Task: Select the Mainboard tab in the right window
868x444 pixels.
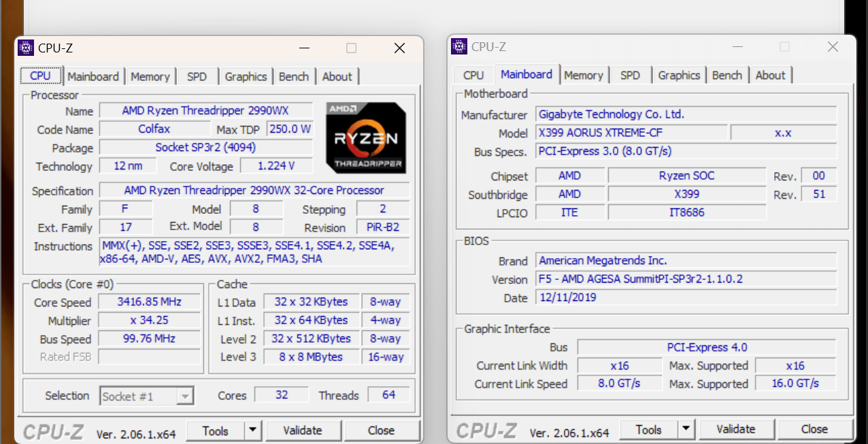Action: click(x=527, y=74)
